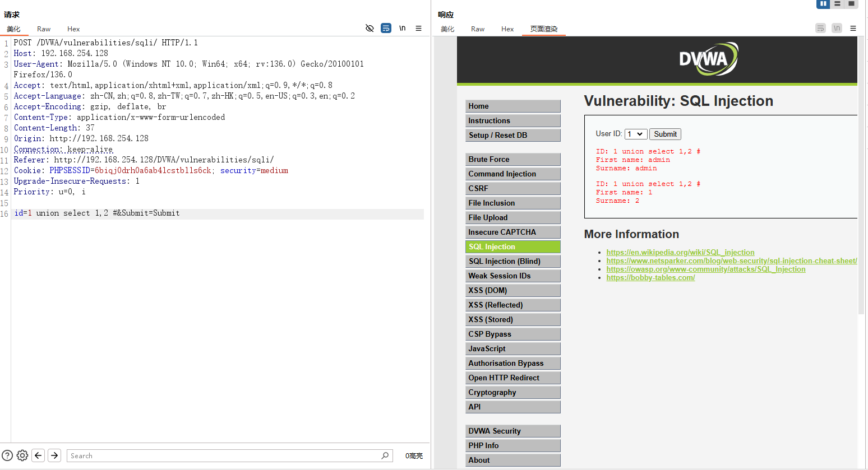Open the Authorisation Bypass menu item
Viewport: 868px width, 470px height.
click(513, 363)
